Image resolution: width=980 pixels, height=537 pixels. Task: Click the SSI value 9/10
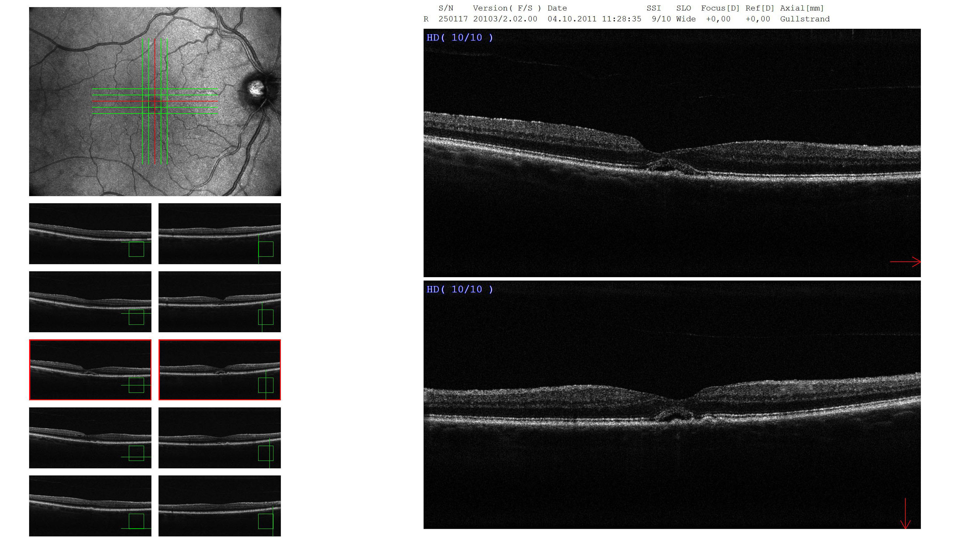[x=661, y=19]
